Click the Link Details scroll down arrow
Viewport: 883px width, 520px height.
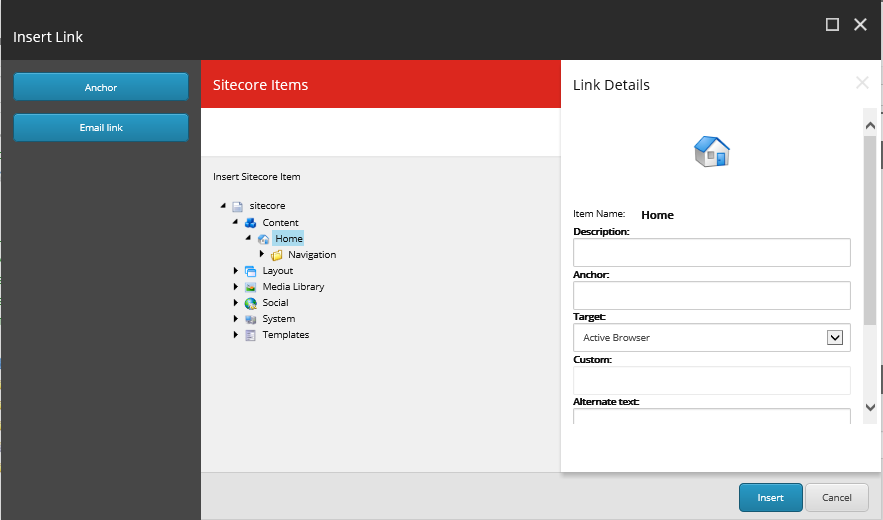[870, 407]
